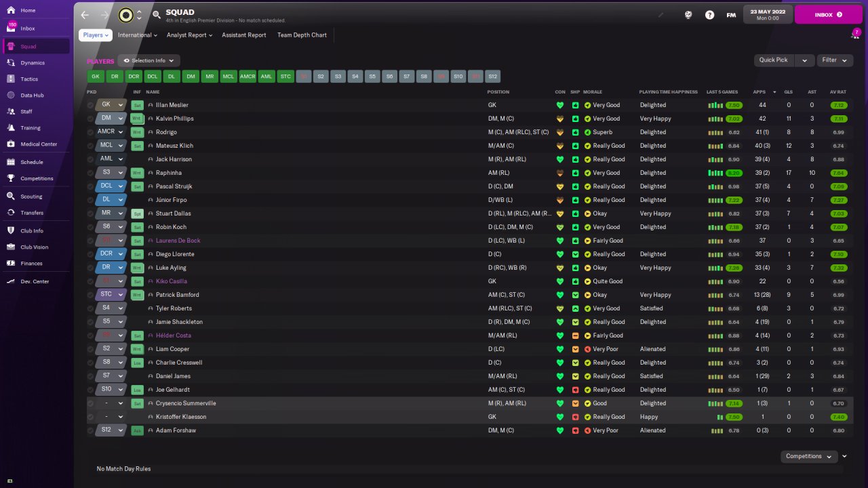Toggle selection circle for Pascal Struijk
Viewport: 868px width, 488px height.
coord(91,186)
